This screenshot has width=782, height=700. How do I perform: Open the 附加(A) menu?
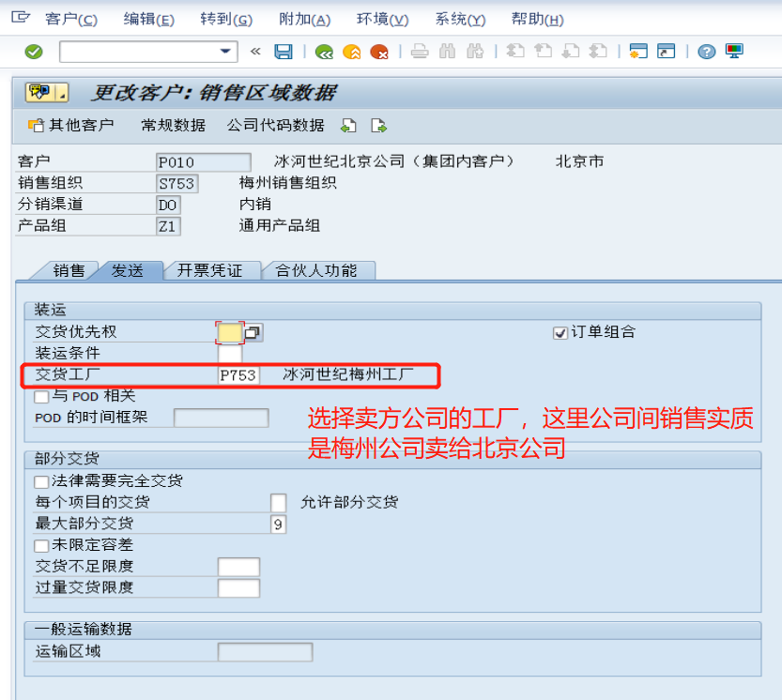pyautogui.click(x=305, y=20)
